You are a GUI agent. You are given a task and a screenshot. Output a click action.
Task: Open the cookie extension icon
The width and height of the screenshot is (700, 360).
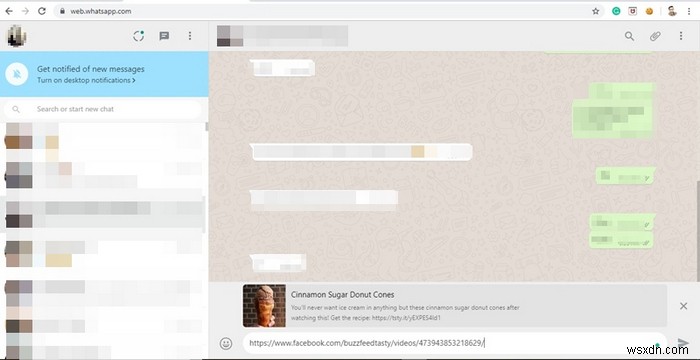pos(649,11)
